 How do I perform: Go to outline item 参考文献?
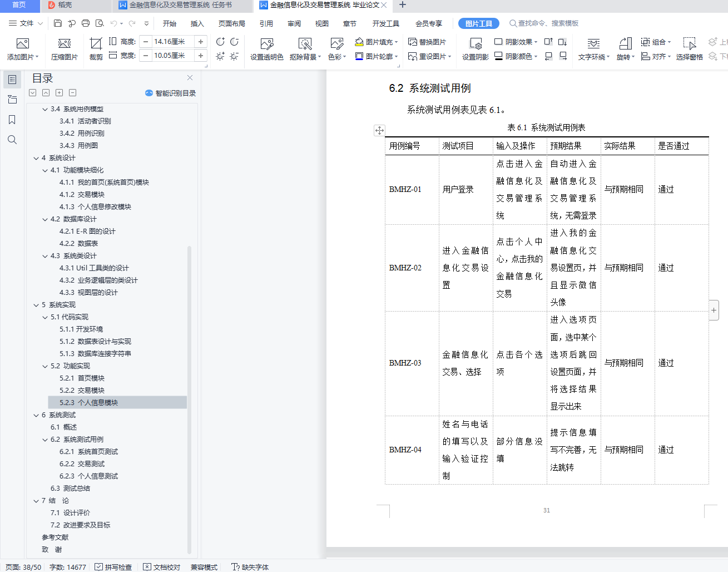(x=55, y=538)
